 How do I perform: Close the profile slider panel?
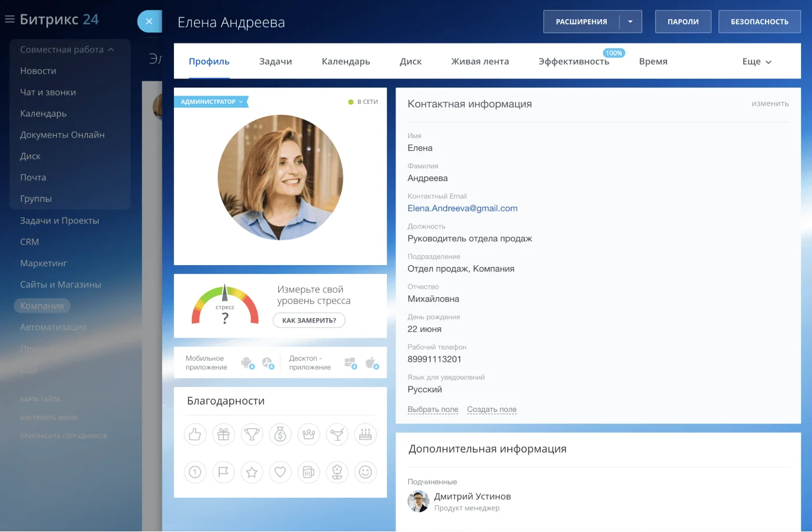pyautogui.click(x=149, y=21)
